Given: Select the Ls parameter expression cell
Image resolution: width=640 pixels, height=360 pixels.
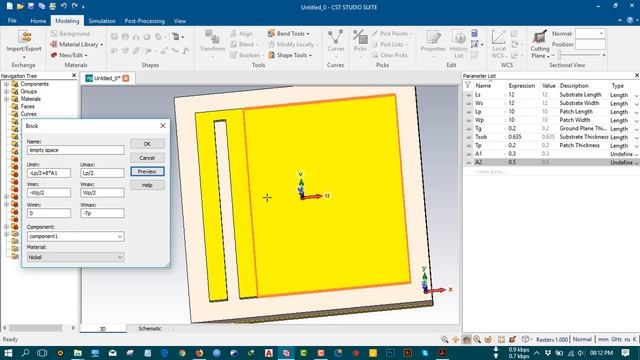Looking at the screenshot, I should (x=521, y=95).
